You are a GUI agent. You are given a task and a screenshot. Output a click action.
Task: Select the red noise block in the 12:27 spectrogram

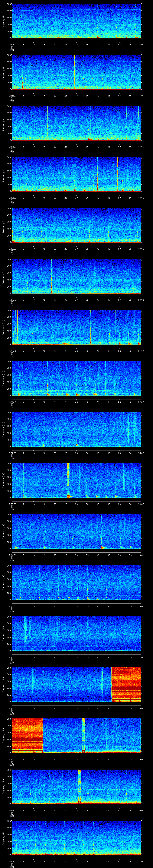point(126,684)
